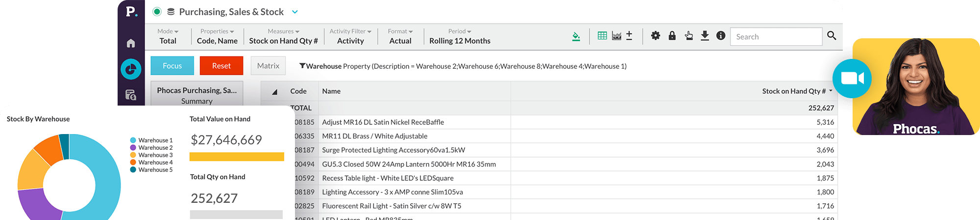Viewport: 980px width, 220px height.
Task: Switch to chart view icon
Action: click(x=616, y=36)
